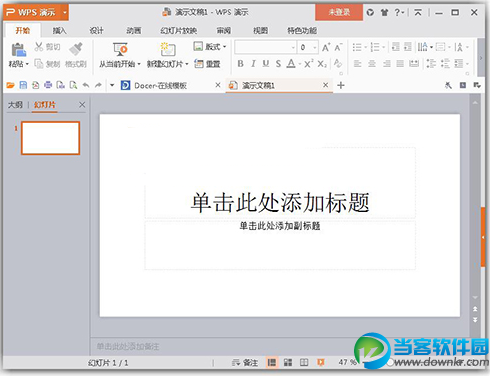Add a new document tab with plus
The width and height of the screenshot is (490, 376).
click(341, 85)
